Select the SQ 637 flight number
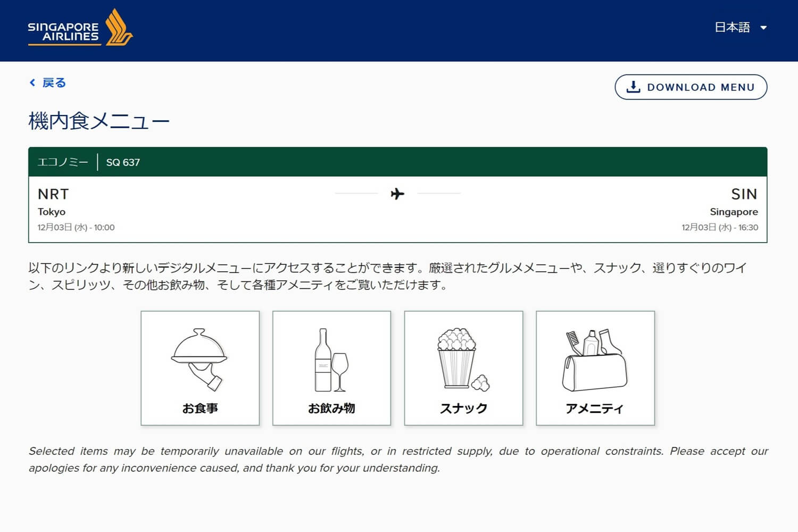The image size is (798, 532). [x=123, y=162]
